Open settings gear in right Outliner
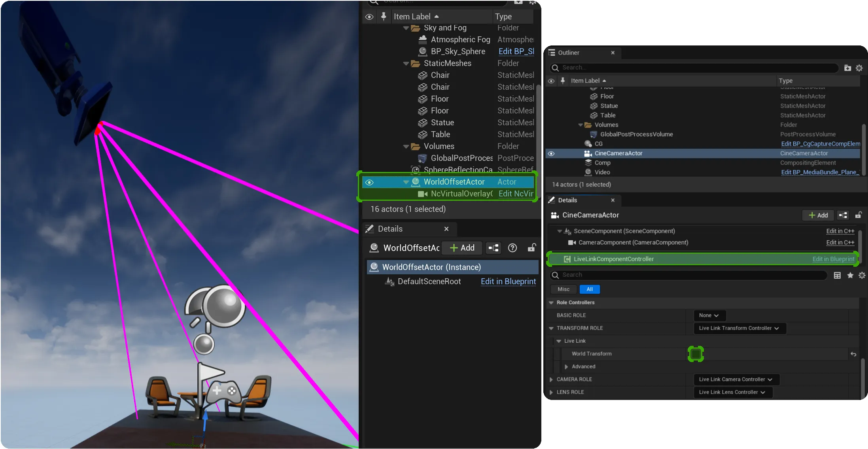The height and width of the screenshot is (449, 868). [859, 68]
